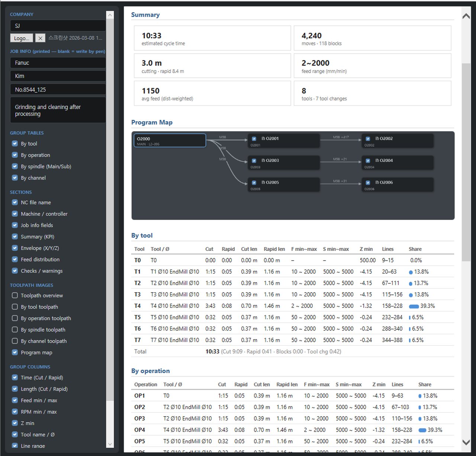This screenshot has height=456, width=476.
Task: Toggle the O2005 node checkbox
Action: tap(254, 182)
